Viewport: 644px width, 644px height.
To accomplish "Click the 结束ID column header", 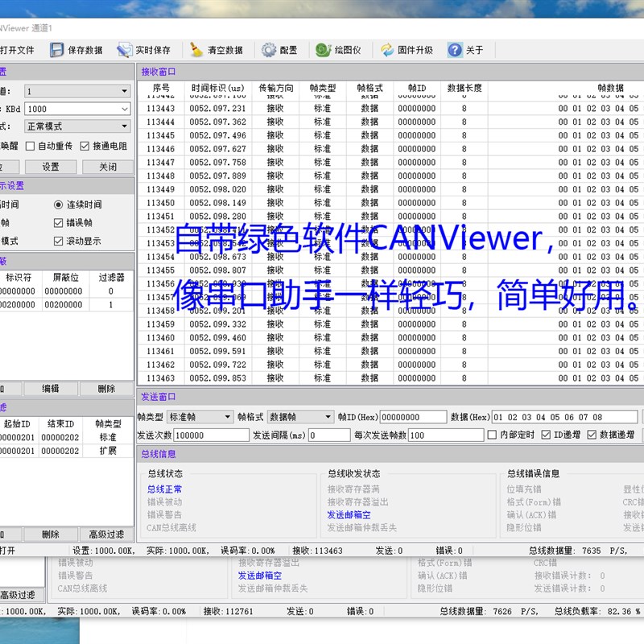I will coord(61,424).
